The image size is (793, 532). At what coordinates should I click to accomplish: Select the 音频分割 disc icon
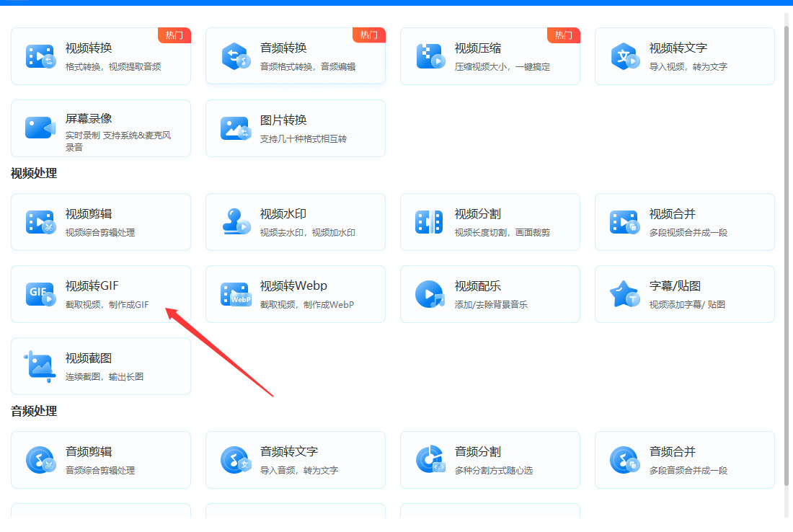click(430, 459)
